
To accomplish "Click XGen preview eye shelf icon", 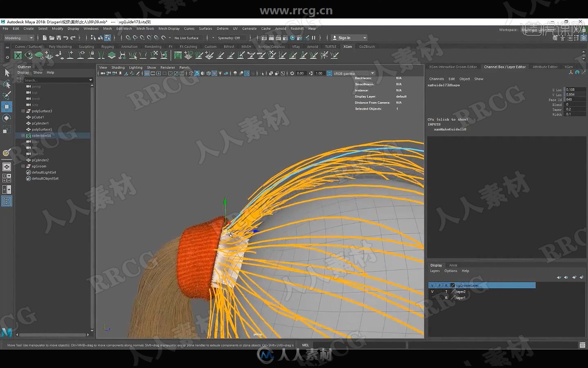I will click(x=29, y=55).
